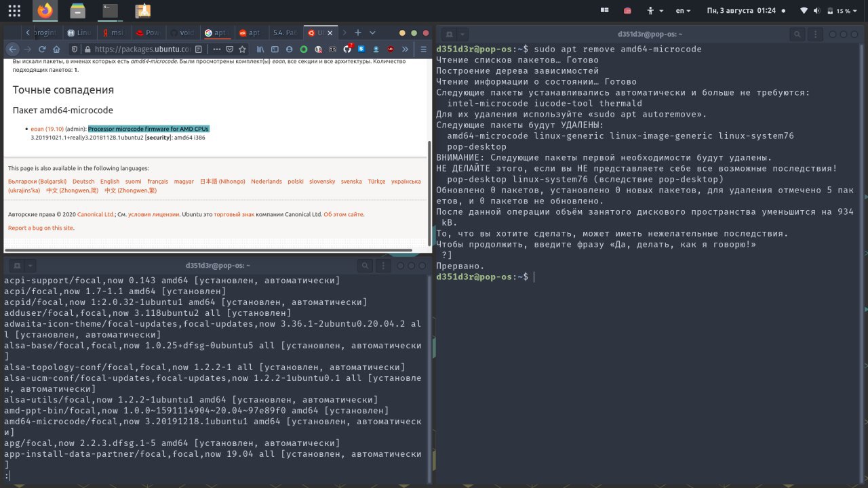Switch page language to українська
The height and width of the screenshot is (488, 868).
coord(408,181)
